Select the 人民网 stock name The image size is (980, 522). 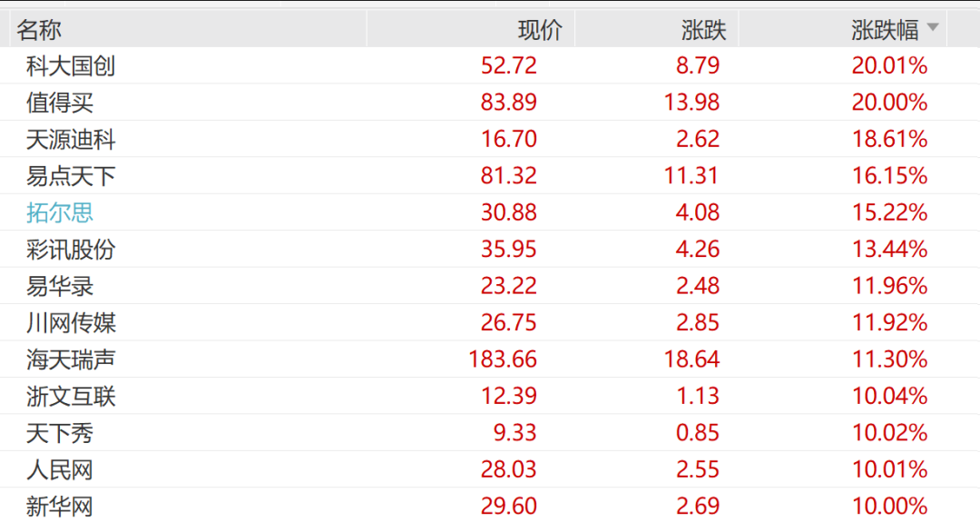(x=60, y=470)
